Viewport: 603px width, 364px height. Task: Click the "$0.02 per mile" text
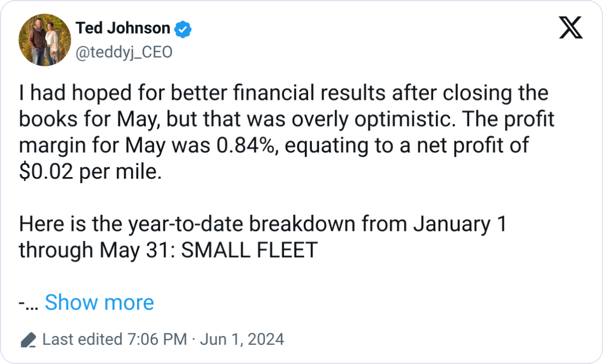coord(90,172)
